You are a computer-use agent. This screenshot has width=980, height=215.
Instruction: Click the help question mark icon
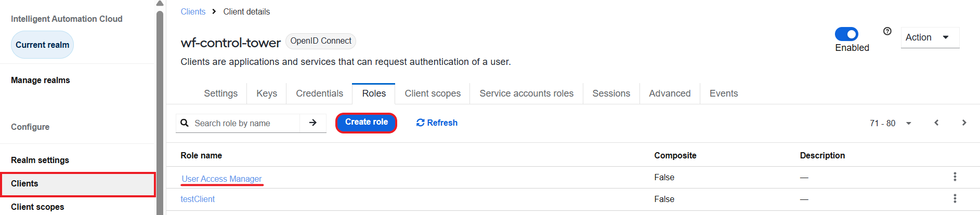coord(887,31)
